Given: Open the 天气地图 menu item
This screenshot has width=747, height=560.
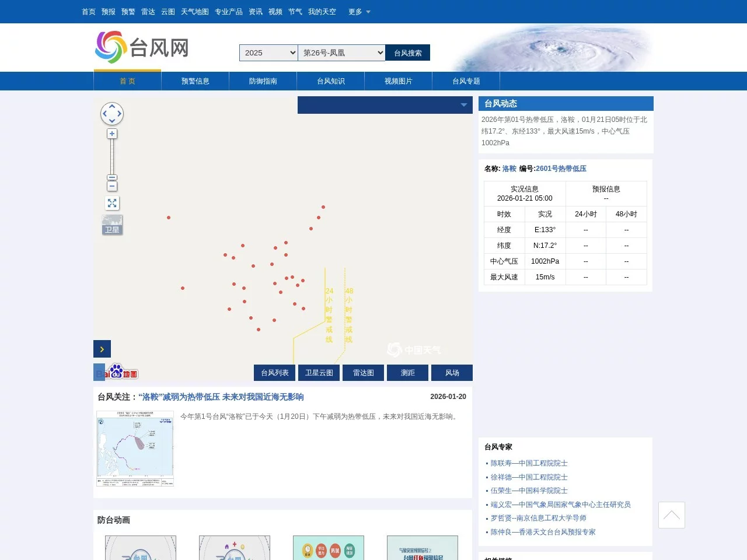Looking at the screenshot, I should (194, 12).
